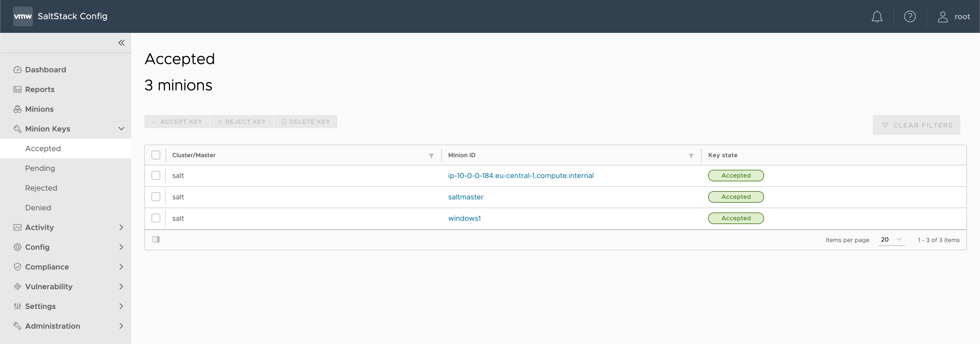Screen dimensions: 980x344
Task: Open the windows1 minion details
Action: pyautogui.click(x=465, y=218)
